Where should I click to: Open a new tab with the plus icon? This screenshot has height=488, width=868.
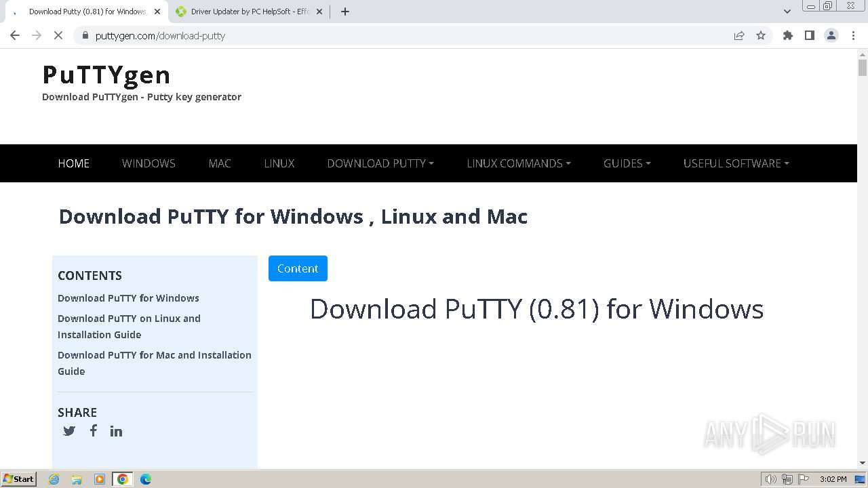coord(344,12)
